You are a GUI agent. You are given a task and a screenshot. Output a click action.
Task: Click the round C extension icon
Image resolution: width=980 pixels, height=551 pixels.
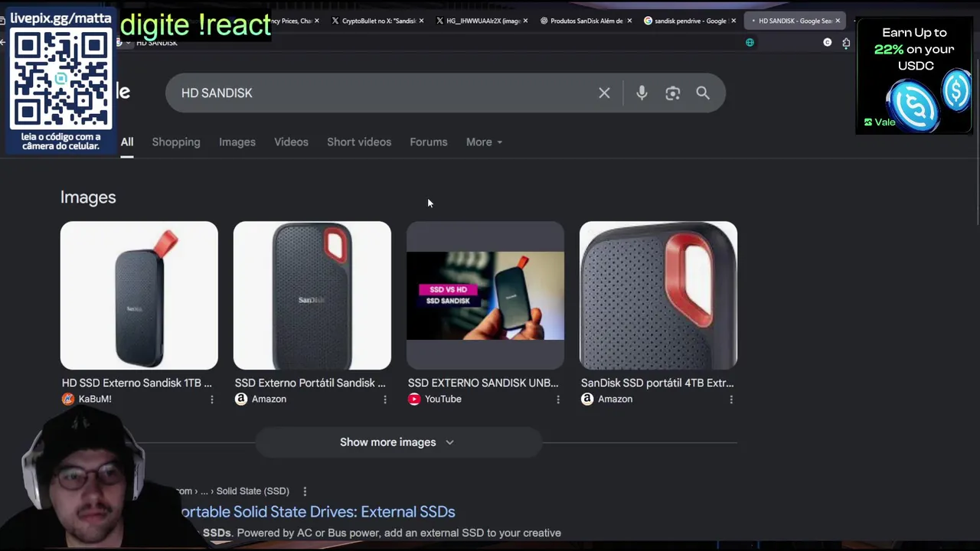[828, 43]
